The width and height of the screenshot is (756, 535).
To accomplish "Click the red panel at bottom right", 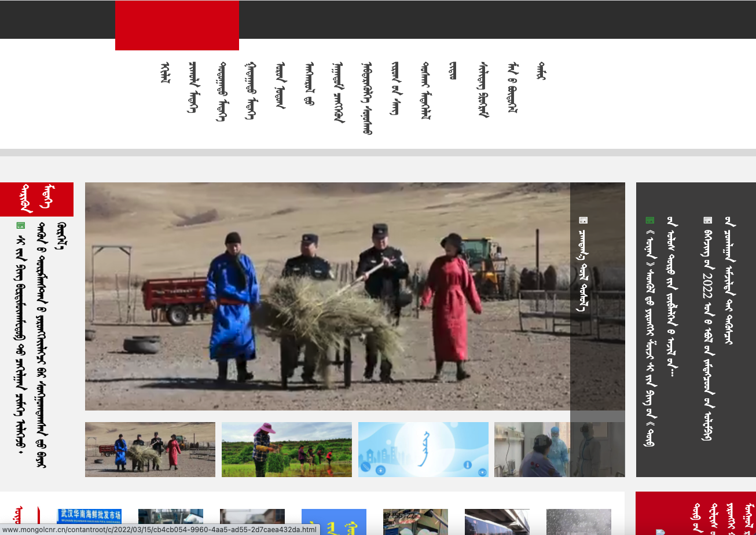I will tap(695, 513).
